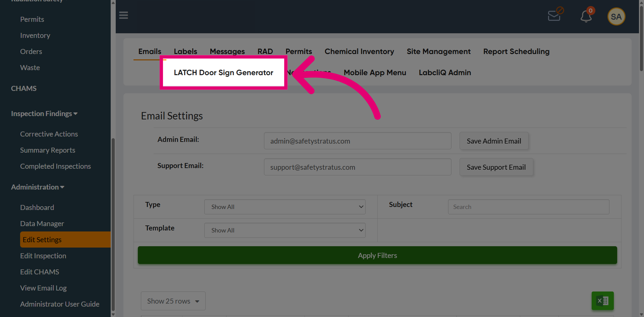
Task: Switch to the Messages tab
Action: tap(227, 51)
